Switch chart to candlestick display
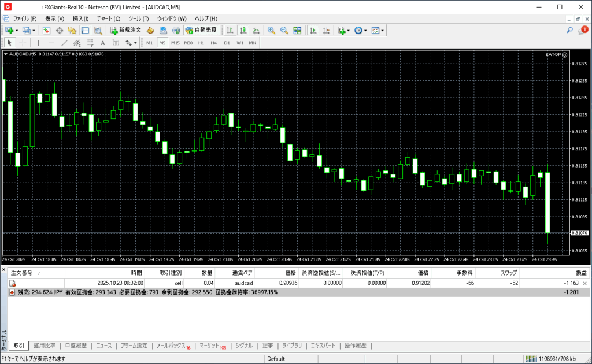The image size is (592, 364). pos(243,30)
